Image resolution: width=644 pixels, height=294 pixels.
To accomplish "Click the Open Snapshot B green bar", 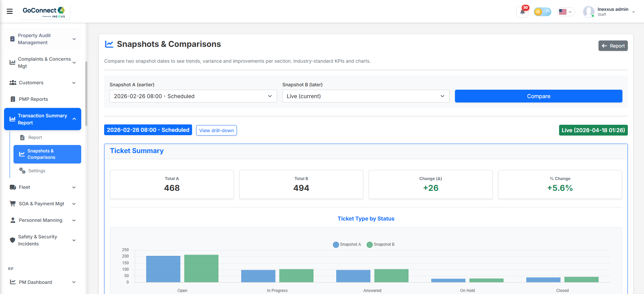I will point(201,268).
